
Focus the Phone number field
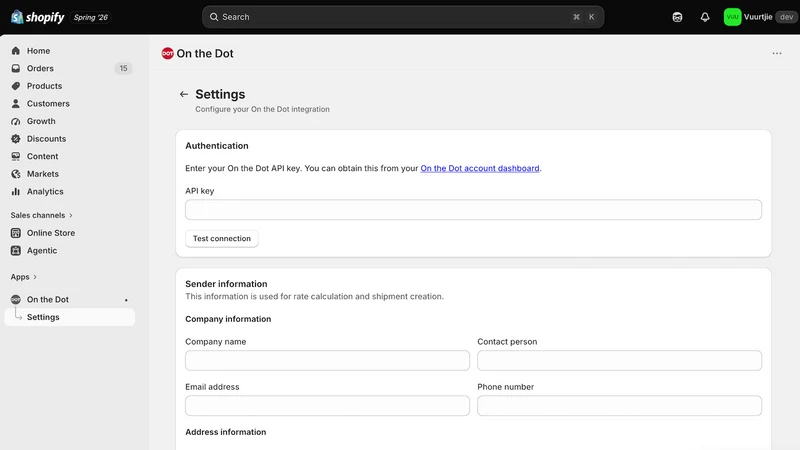click(619, 406)
